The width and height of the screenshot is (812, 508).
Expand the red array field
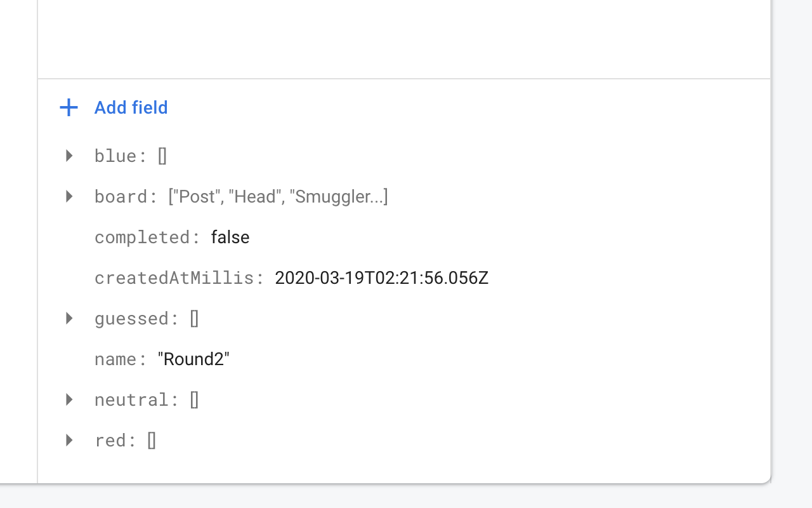pyautogui.click(x=69, y=440)
